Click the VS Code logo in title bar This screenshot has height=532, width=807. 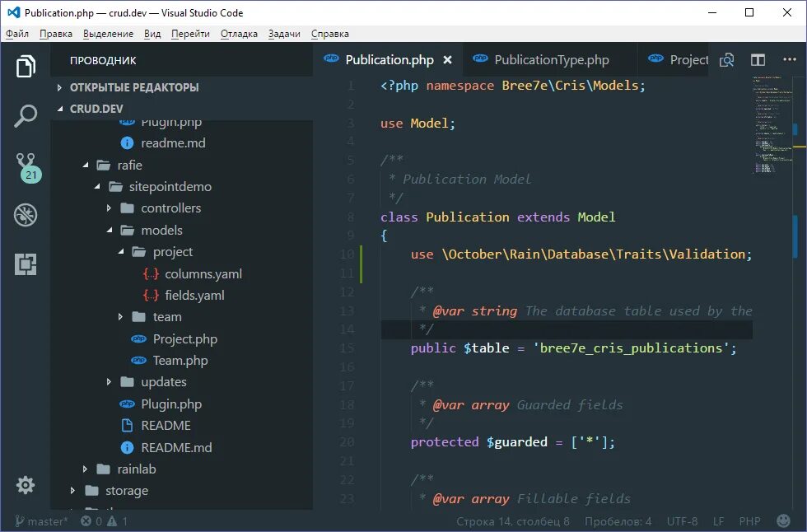[14, 12]
